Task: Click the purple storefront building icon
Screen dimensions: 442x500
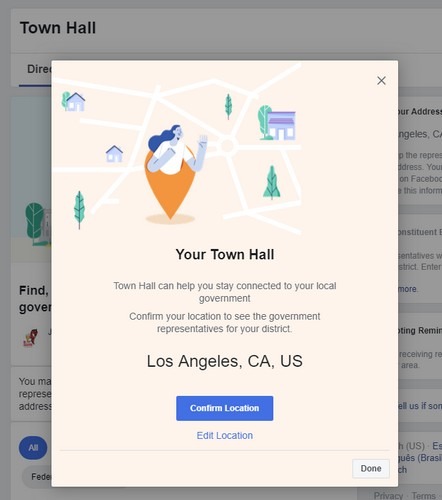Action: (x=281, y=125)
